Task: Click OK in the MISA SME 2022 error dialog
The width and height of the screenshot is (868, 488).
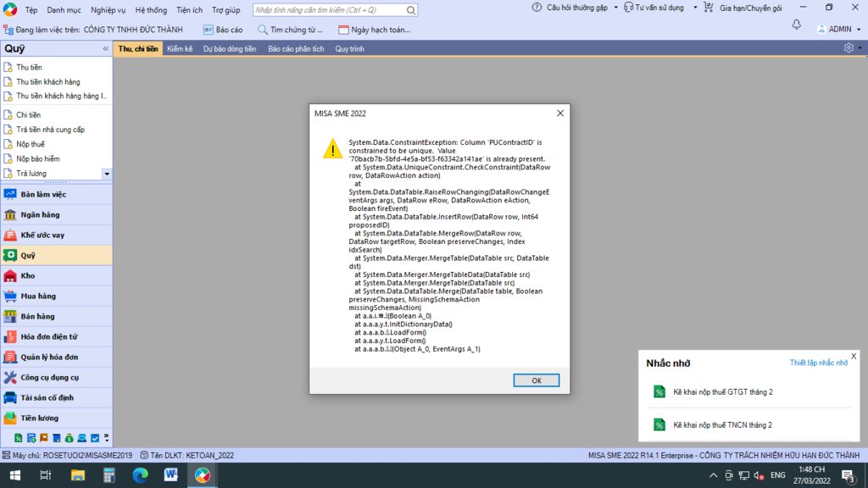Action: point(536,380)
